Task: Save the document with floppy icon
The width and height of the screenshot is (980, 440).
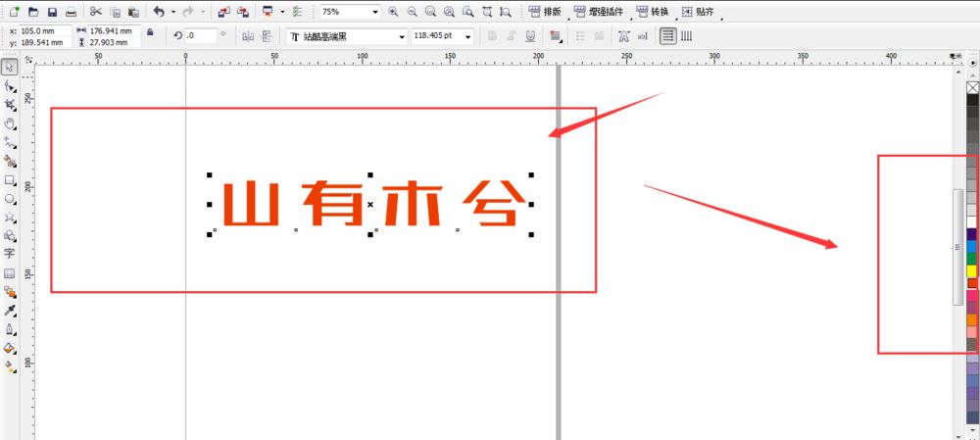Action: (x=53, y=11)
